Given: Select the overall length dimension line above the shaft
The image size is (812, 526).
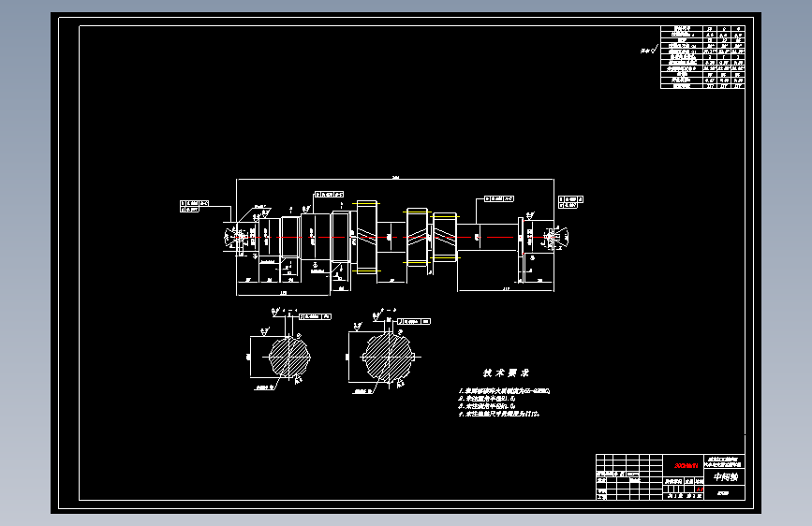Looking at the screenshot, I should coord(395,179).
